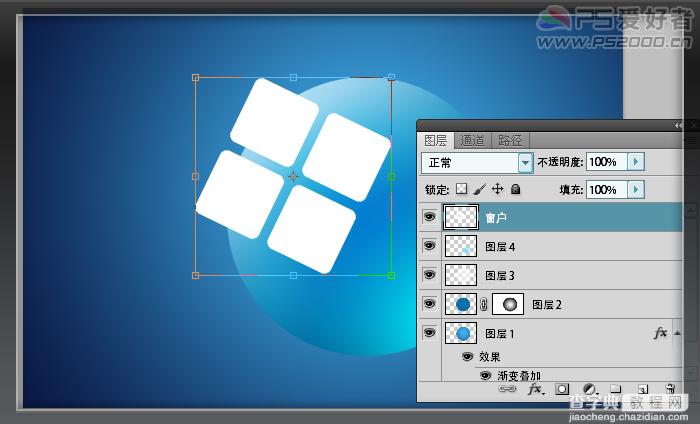The image size is (700, 424).
Task: Toggle lock transparent pixels icon
Action: pos(462,189)
